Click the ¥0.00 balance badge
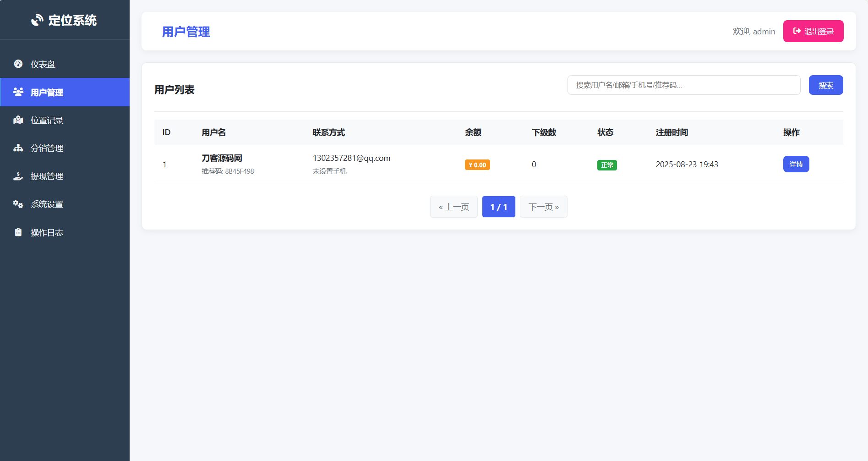Screen dimensions: 868x461 (477, 165)
